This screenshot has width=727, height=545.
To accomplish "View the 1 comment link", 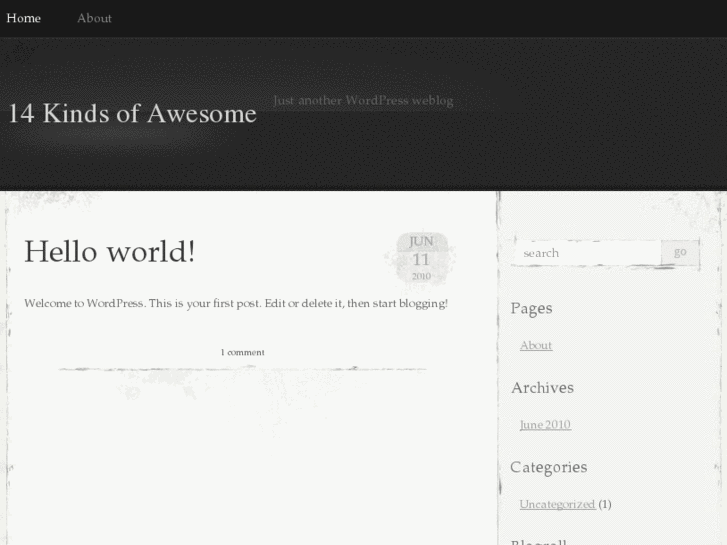I will point(242,352).
